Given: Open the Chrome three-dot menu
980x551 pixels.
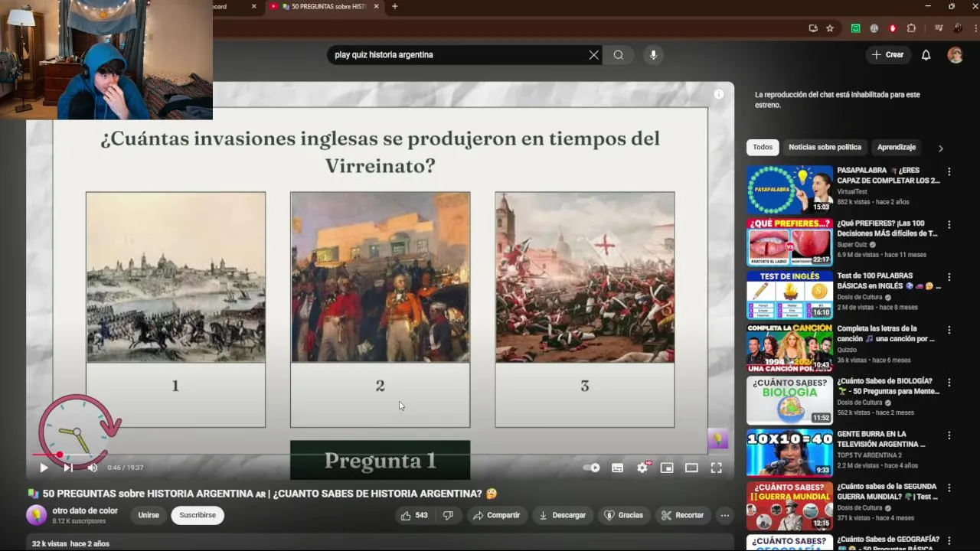Looking at the screenshot, I should click(x=975, y=28).
